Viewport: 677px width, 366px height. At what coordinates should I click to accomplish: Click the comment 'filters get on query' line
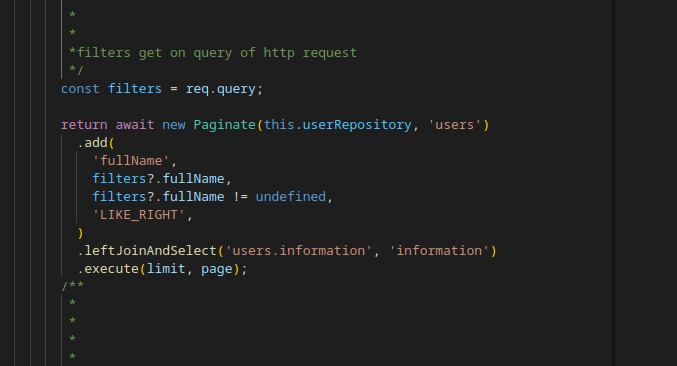(x=213, y=53)
